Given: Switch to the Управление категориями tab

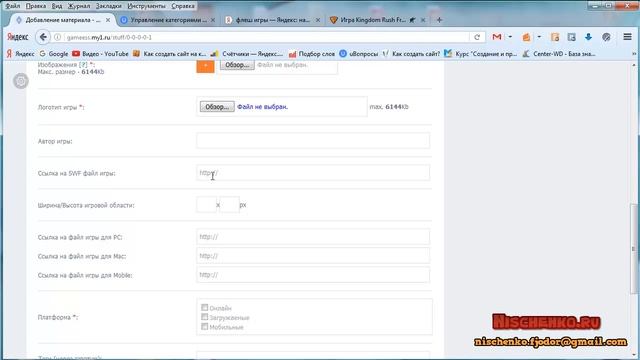Looking at the screenshot, I should tap(169, 20).
